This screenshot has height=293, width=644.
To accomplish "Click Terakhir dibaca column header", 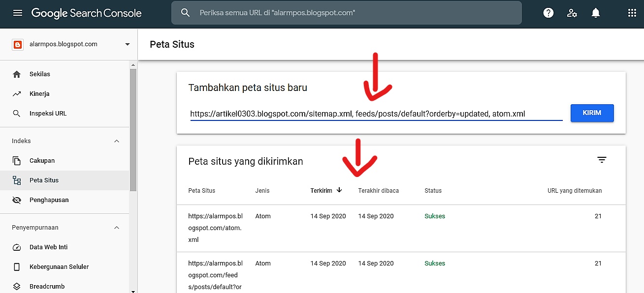I will 379,191.
